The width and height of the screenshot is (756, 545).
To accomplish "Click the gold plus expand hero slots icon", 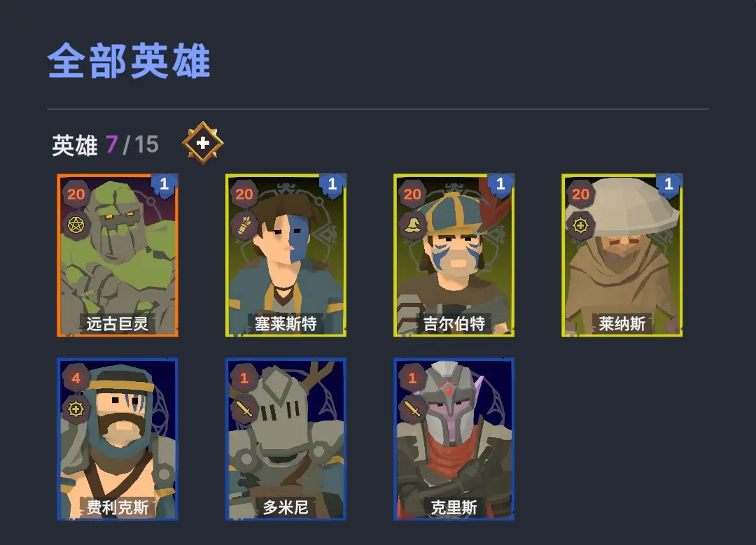I will coord(202,143).
